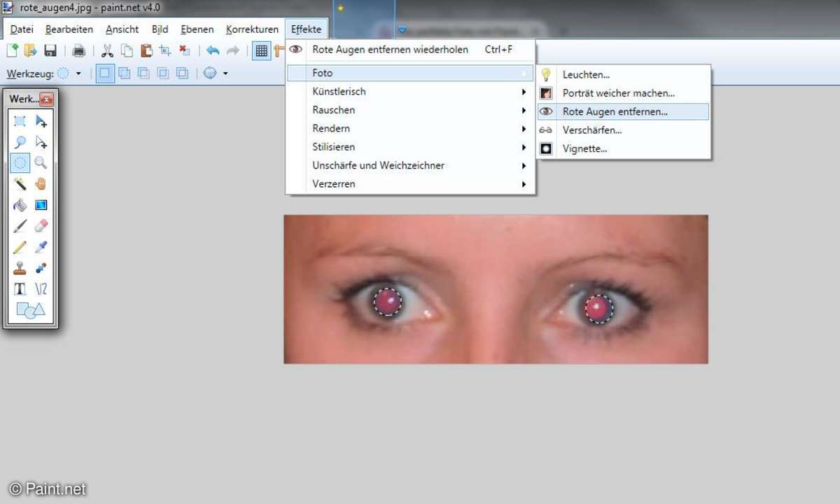
Task: Select the Magic Wand tool
Action: 20,183
